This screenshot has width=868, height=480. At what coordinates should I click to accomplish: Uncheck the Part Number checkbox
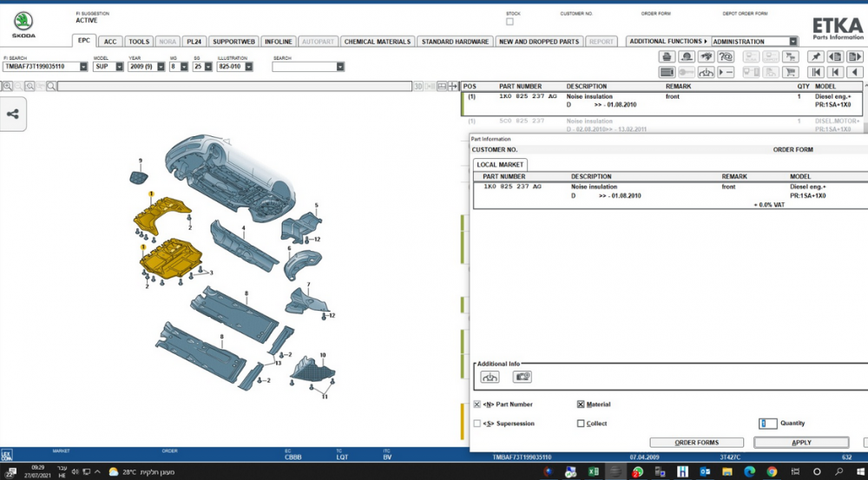click(477, 404)
